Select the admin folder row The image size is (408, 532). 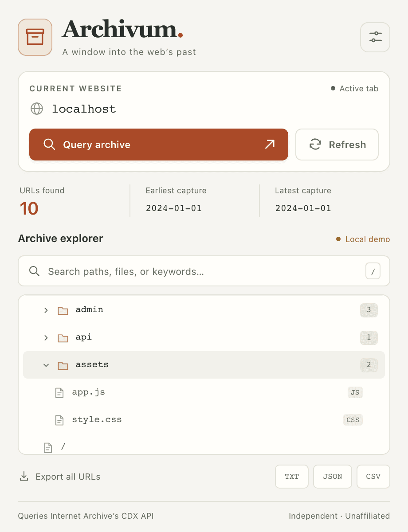tap(204, 310)
